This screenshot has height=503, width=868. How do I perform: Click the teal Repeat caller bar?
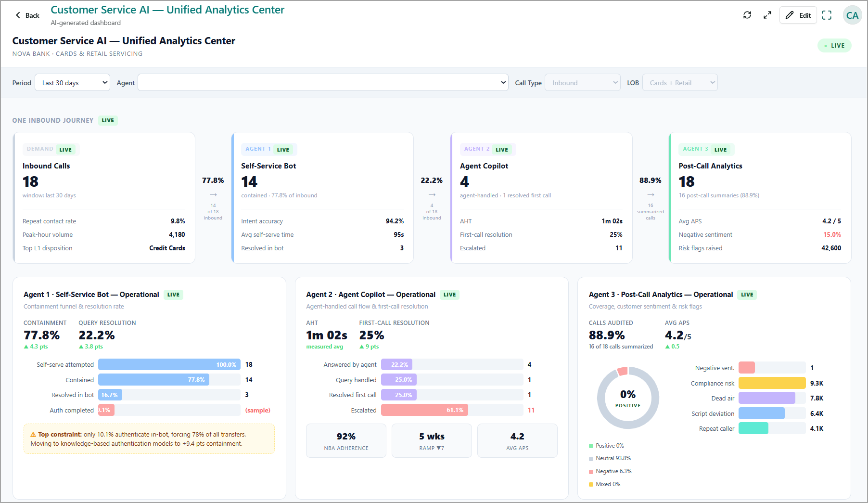click(753, 428)
